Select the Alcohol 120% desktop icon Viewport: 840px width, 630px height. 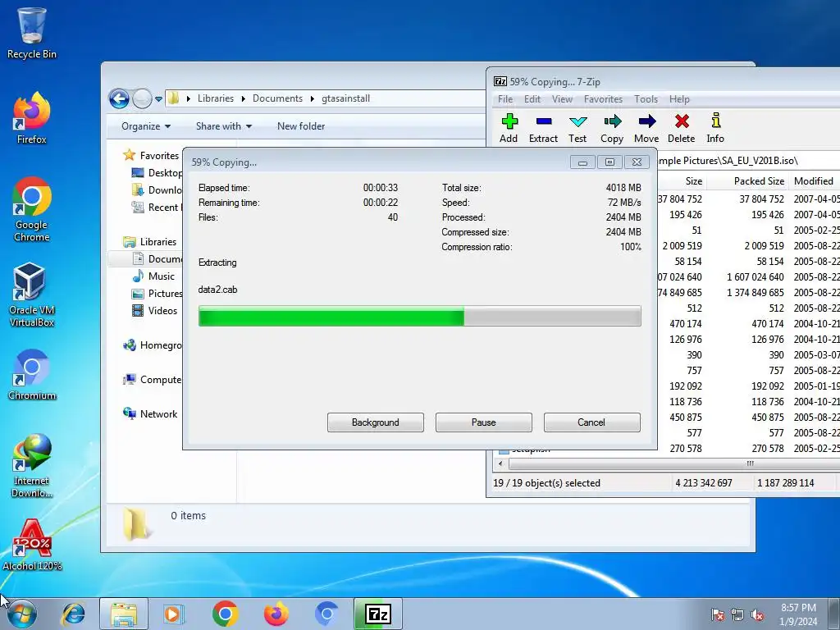pyautogui.click(x=32, y=545)
